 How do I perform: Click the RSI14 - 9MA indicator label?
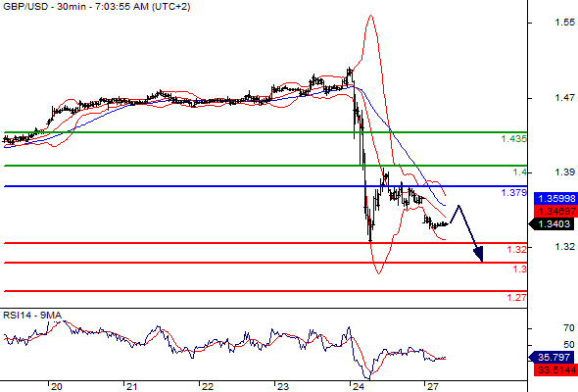point(32,316)
